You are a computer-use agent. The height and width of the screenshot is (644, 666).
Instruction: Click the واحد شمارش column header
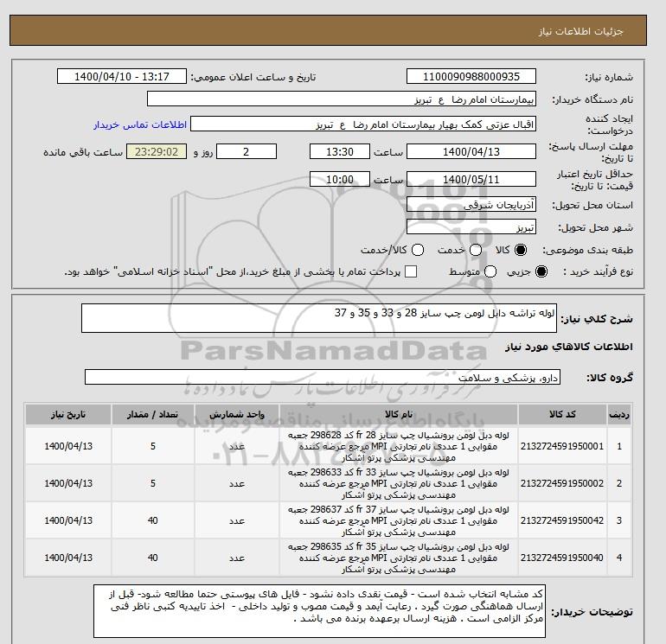237,414
